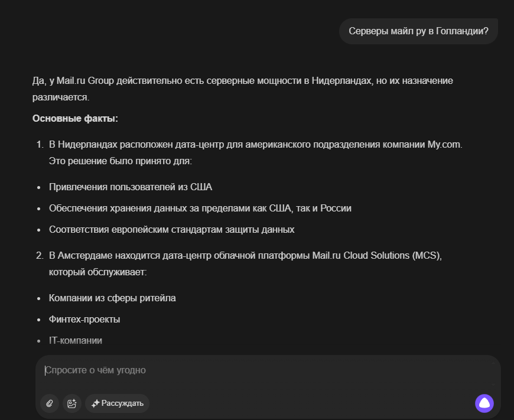Select bullet about хранения данных за пределами

tap(200, 209)
